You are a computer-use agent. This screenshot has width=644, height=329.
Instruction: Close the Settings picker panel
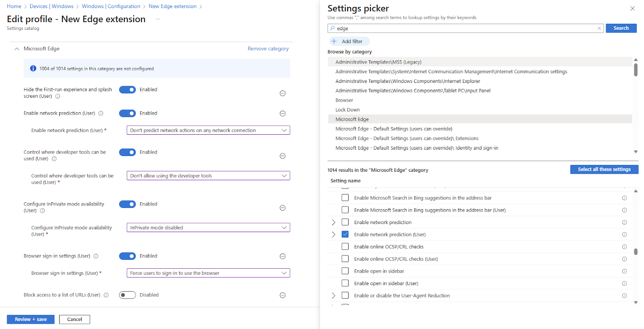[632, 8]
